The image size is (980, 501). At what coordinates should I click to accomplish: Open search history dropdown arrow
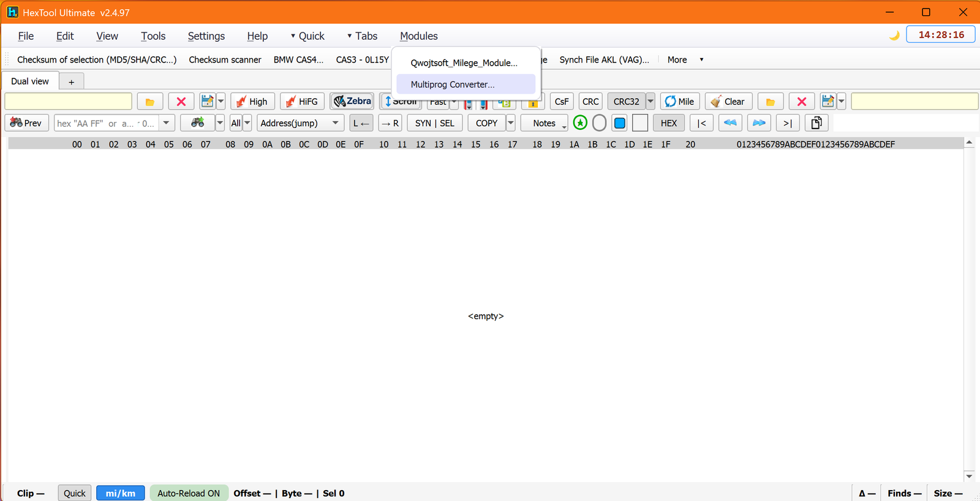tap(167, 123)
